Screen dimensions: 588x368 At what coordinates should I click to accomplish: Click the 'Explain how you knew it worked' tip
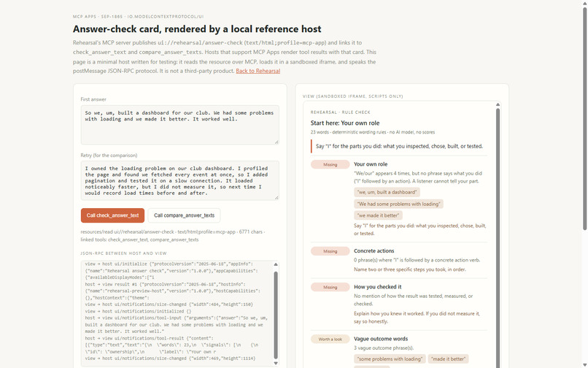tap(417, 318)
